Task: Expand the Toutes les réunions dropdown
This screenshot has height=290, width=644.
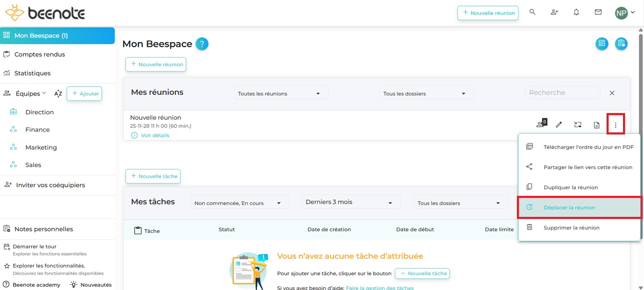Action: coord(281,93)
